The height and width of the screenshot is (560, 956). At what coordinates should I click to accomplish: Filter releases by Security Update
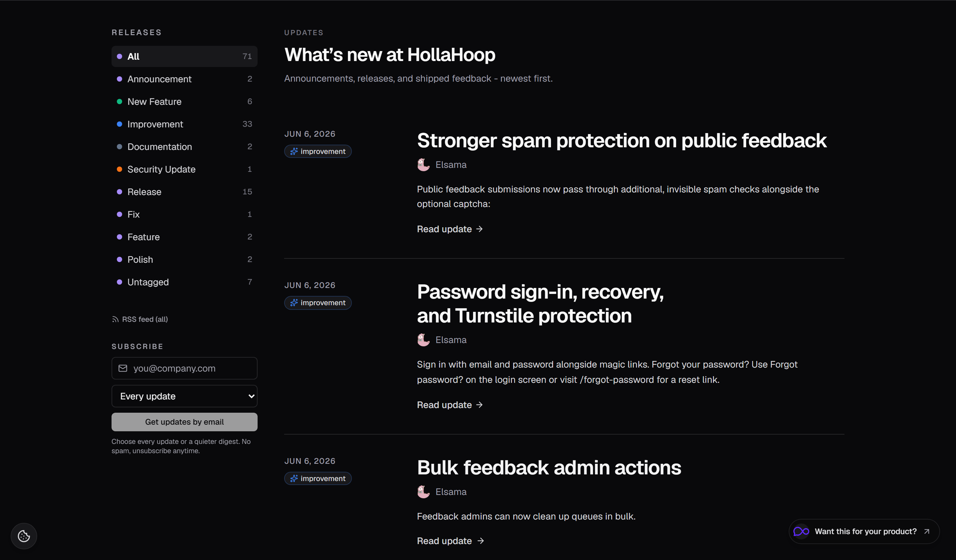184,169
